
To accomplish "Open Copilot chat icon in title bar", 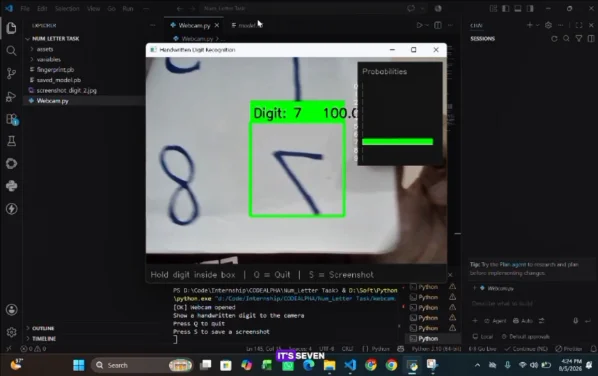I will 411,8.
